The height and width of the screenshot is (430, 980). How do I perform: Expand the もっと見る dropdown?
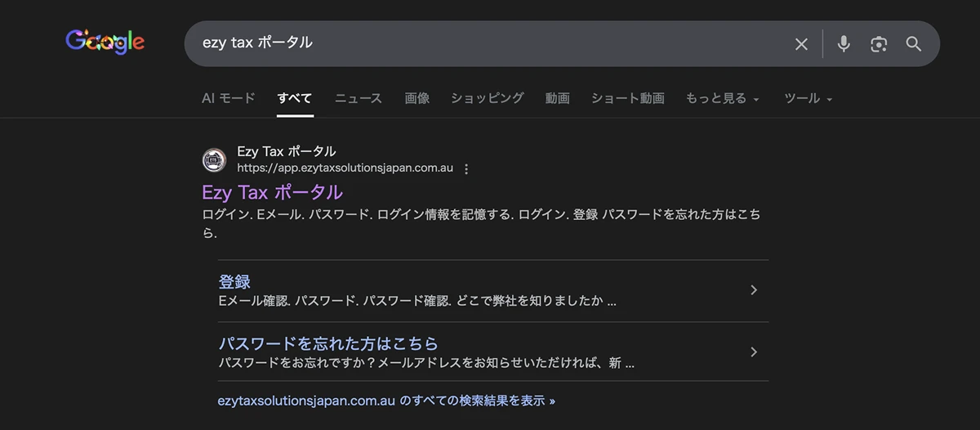coord(723,98)
